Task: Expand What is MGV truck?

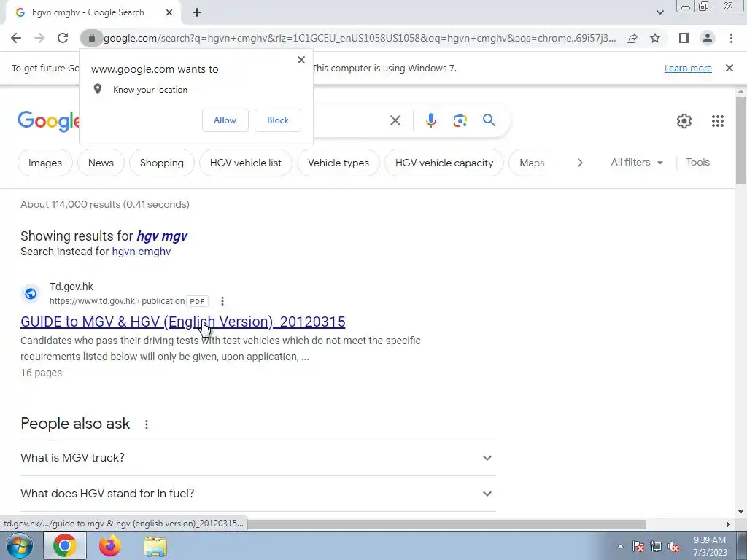Action: click(258, 458)
